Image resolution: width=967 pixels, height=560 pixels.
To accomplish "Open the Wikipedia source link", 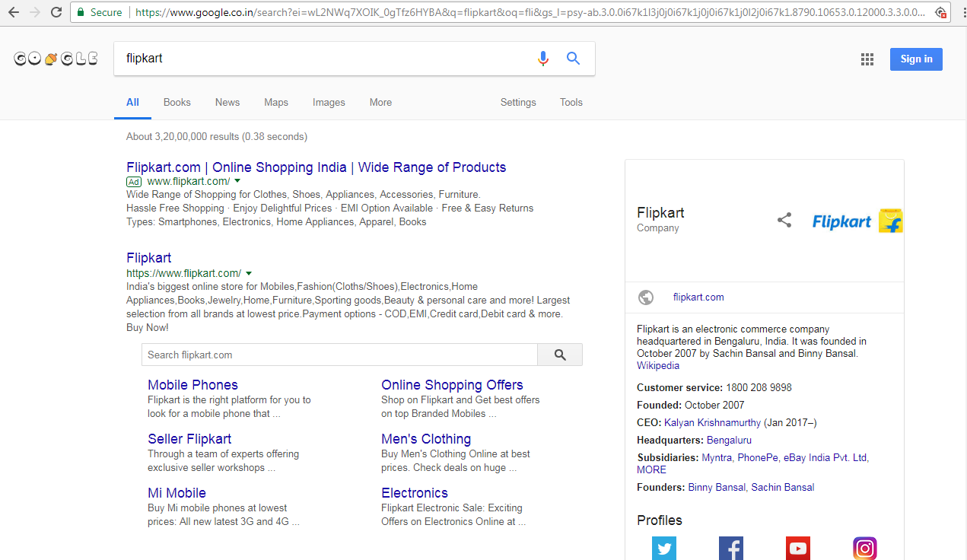I will pos(658,365).
